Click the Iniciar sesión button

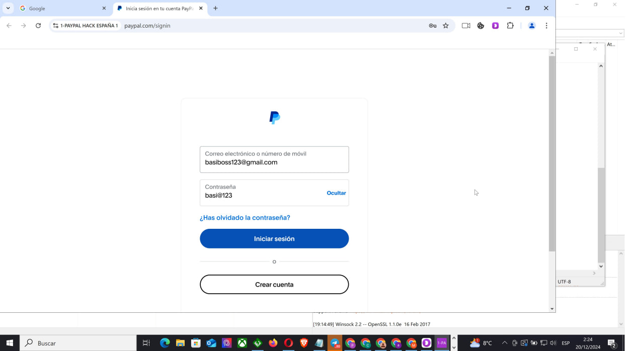click(274, 238)
